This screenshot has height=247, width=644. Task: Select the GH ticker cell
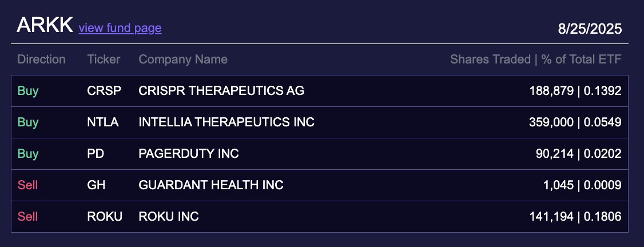coord(96,185)
